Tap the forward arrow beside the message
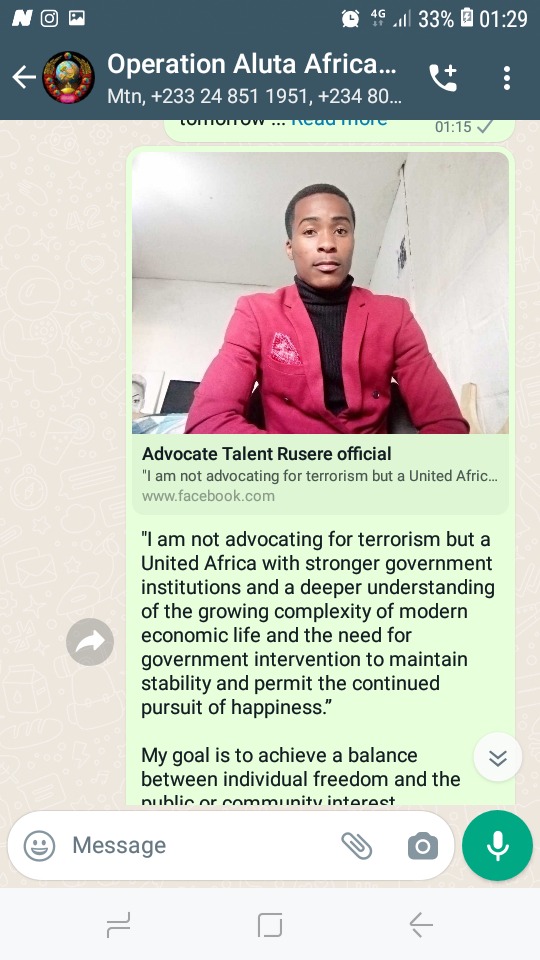Screen dimensions: 540x960 [90, 642]
